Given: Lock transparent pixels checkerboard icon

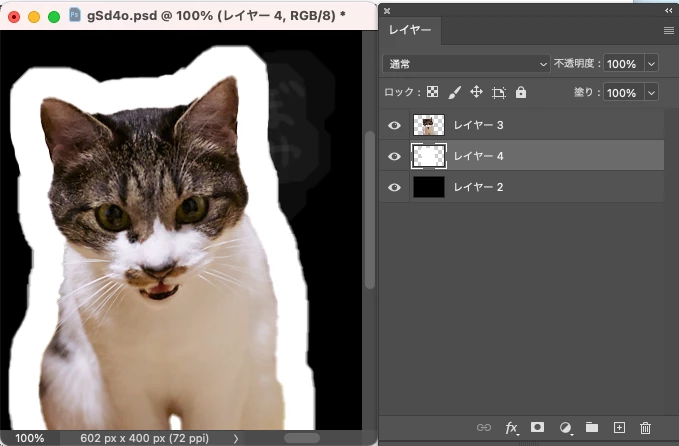Looking at the screenshot, I should tap(432, 92).
